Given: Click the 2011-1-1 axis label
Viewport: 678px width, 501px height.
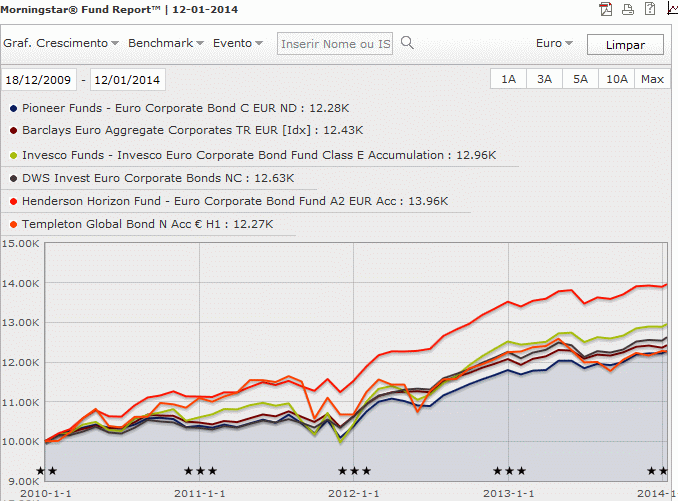Looking at the screenshot, I should 199,493.
